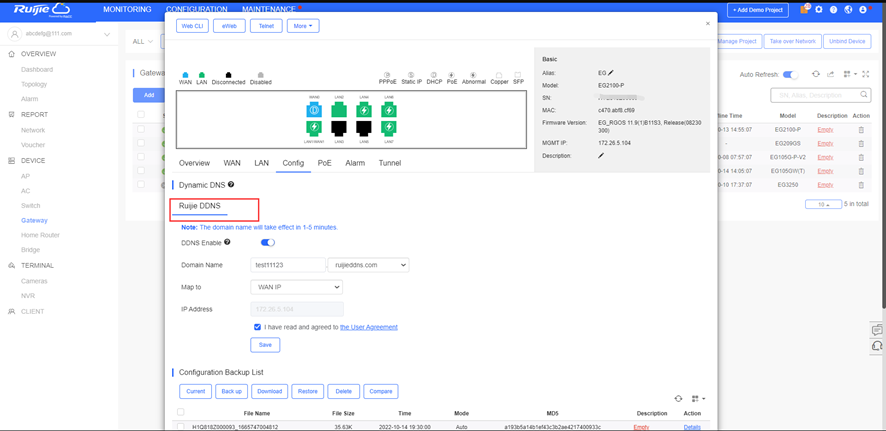Click the SN, Alias, Description search field

click(x=820, y=95)
